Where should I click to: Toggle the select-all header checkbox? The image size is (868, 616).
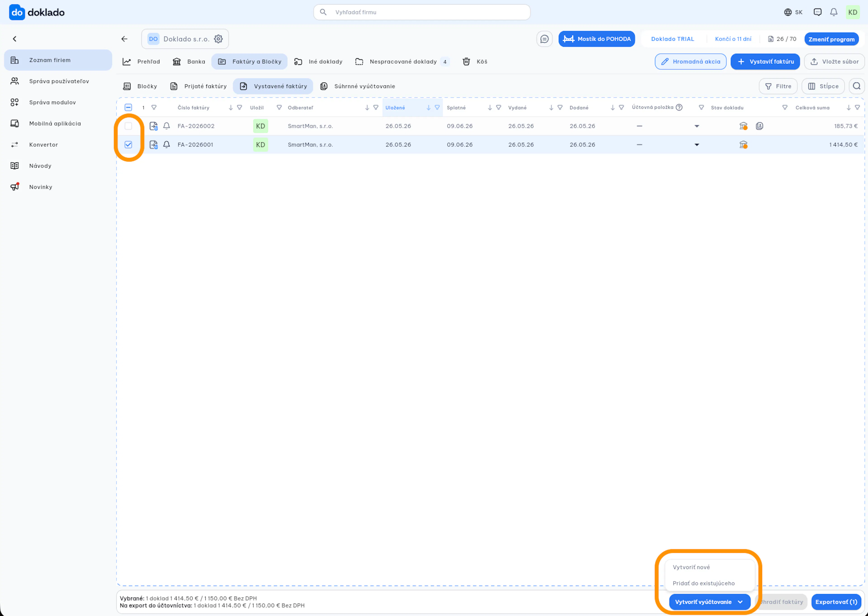click(128, 107)
